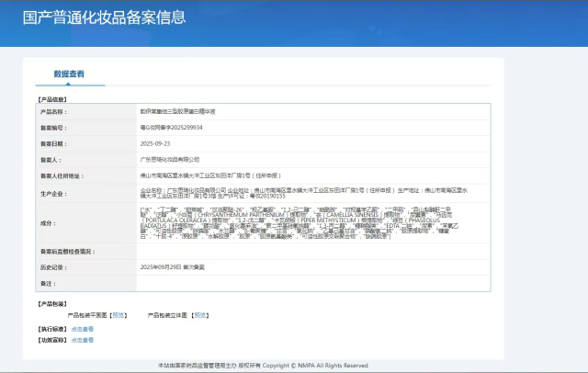Select the 生产企业 details text

point(304,193)
